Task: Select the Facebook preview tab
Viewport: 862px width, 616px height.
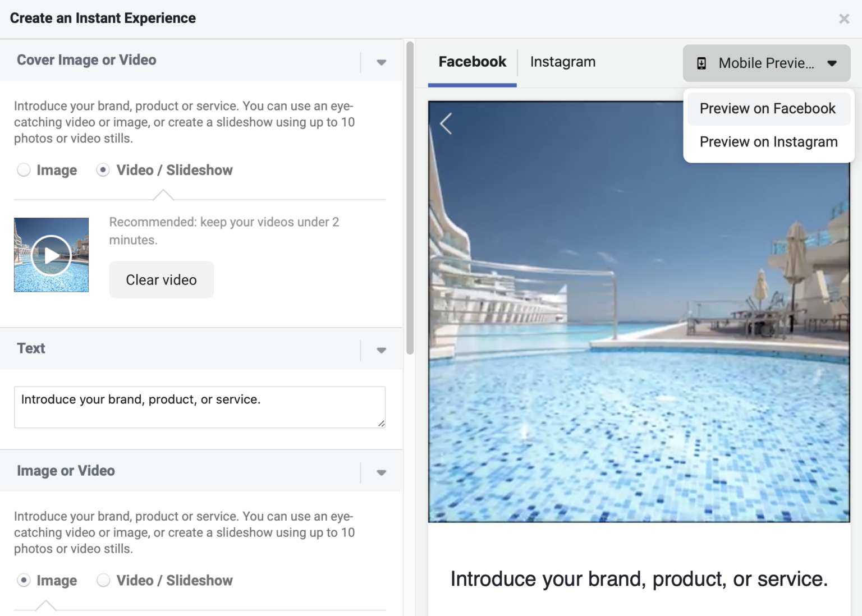Action: point(472,62)
